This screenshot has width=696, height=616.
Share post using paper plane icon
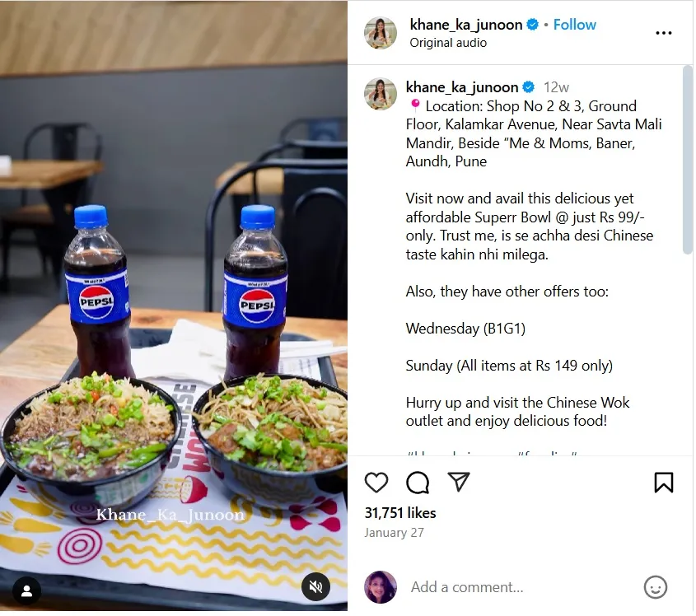[x=460, y=483]
